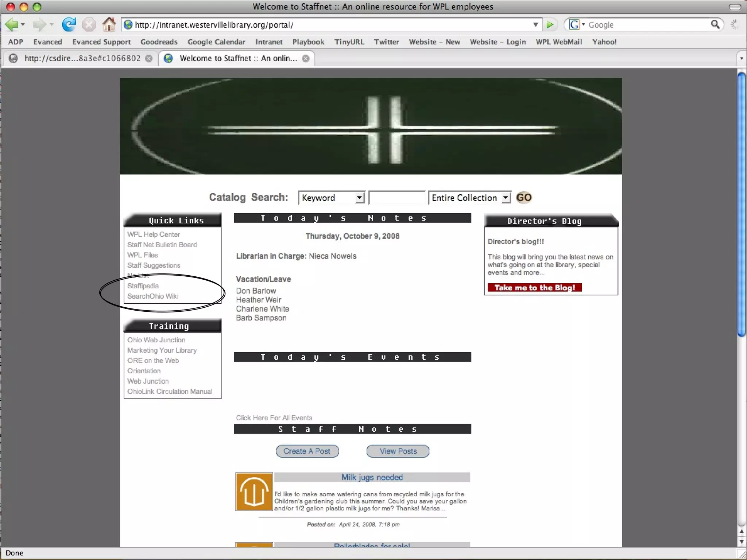
Task: Open the WPL WebMail bookmark
Action: coord(558,42)
